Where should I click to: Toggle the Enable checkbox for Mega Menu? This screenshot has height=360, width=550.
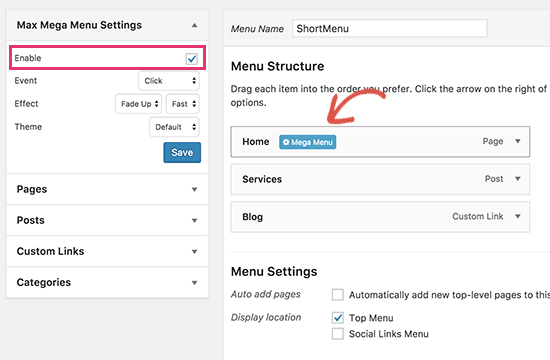pyautogui.click(x=192, y=59)
